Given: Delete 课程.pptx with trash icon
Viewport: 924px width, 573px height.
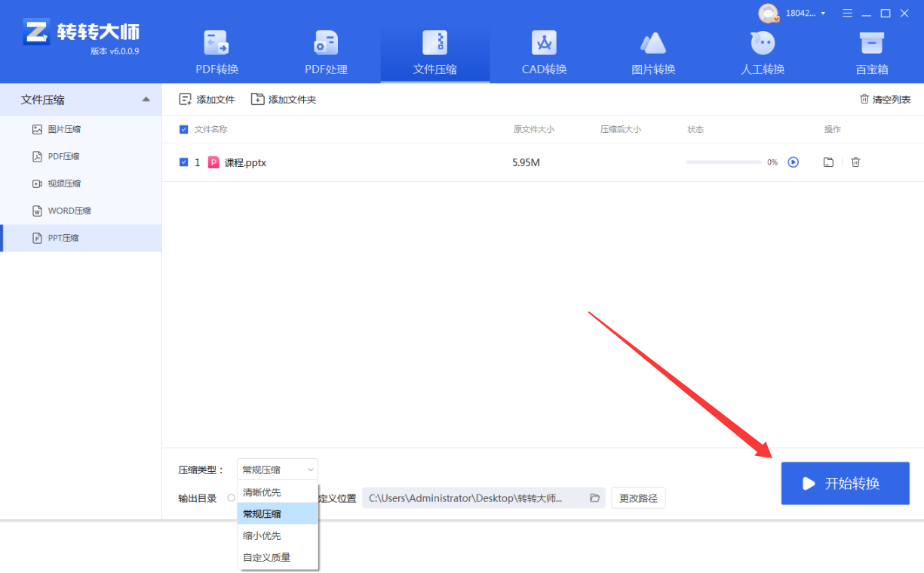Looking at the screenshot, I should point(855,162).
